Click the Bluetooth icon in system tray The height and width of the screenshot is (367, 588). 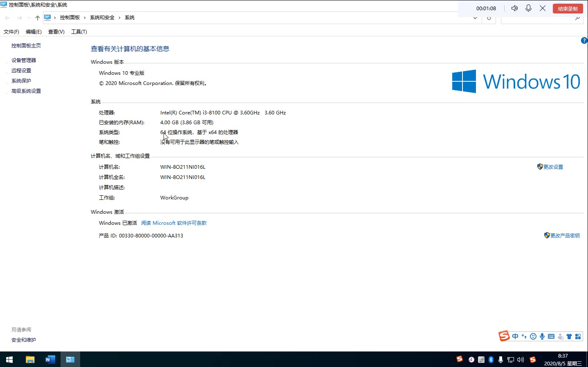(491, 360)
